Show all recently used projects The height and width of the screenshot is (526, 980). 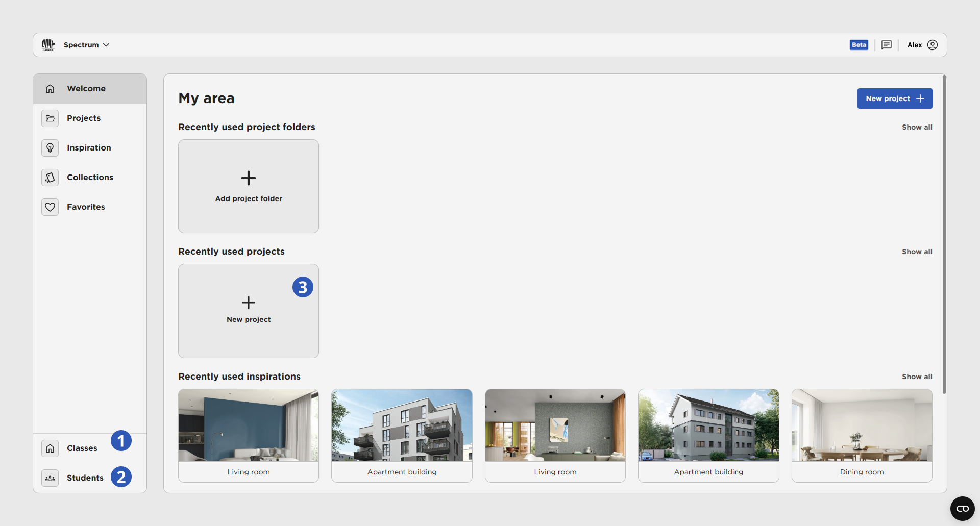point(917,252)
